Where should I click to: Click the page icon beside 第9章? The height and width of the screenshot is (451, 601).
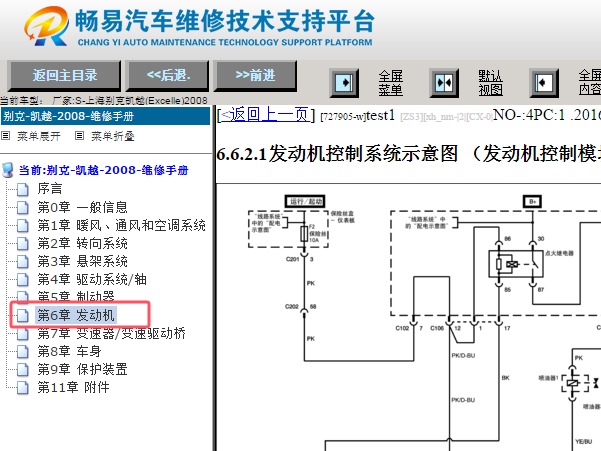(23, 369)
